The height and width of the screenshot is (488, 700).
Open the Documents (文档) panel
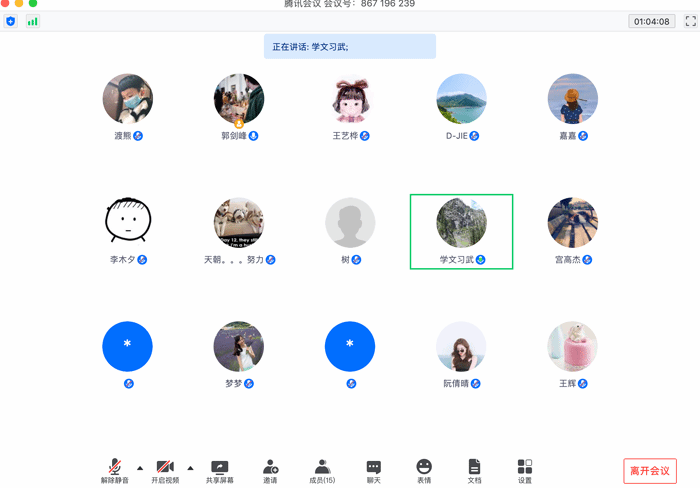coord(474,471)
